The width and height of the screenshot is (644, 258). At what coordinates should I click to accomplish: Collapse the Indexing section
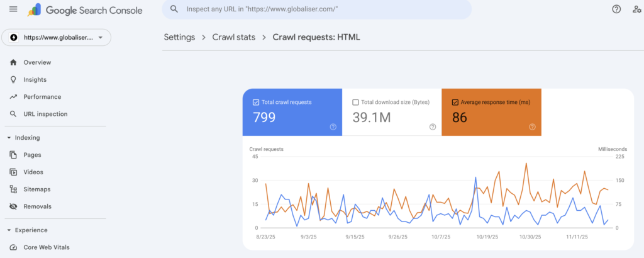(x=9, y=137)
